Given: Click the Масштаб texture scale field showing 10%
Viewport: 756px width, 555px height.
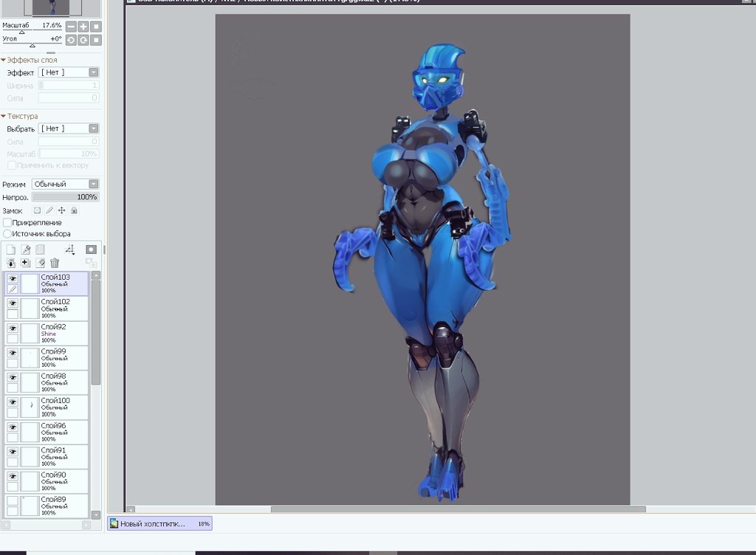Looking at the screenshot, I should [x=69, y=154].
